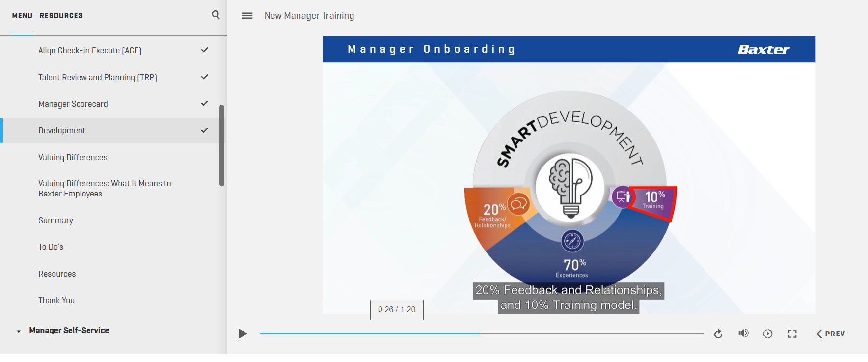Play the course video
Viewport: 868px width, 362px height.
(243, 334)
